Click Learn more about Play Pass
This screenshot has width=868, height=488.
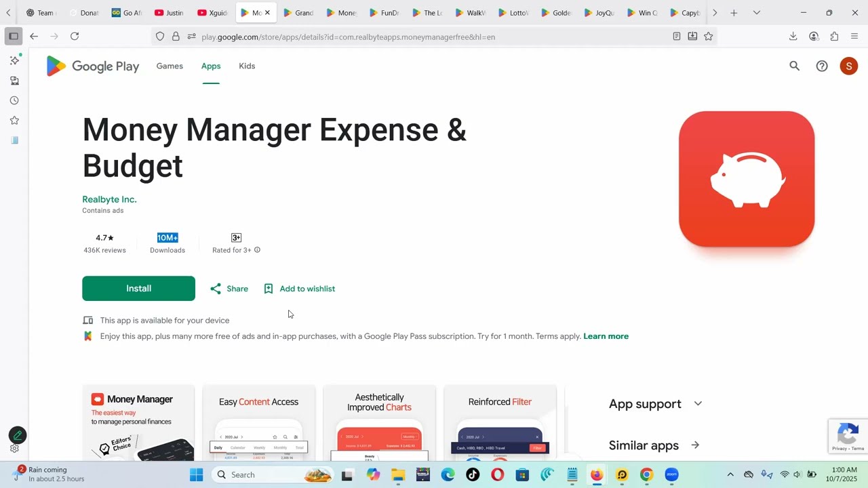click(x=606, y=336)
